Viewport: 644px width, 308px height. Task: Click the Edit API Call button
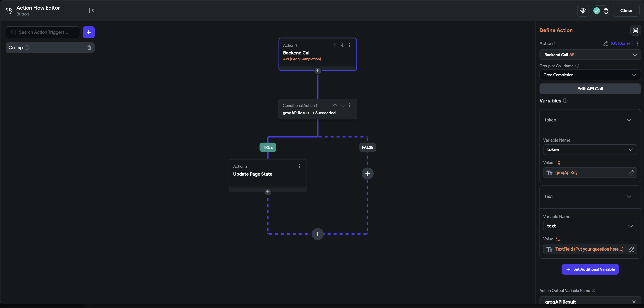tap(590, 89)
